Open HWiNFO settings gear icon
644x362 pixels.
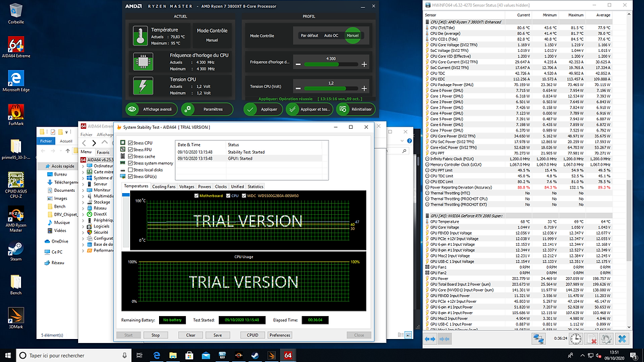click(x=607, y=338)
